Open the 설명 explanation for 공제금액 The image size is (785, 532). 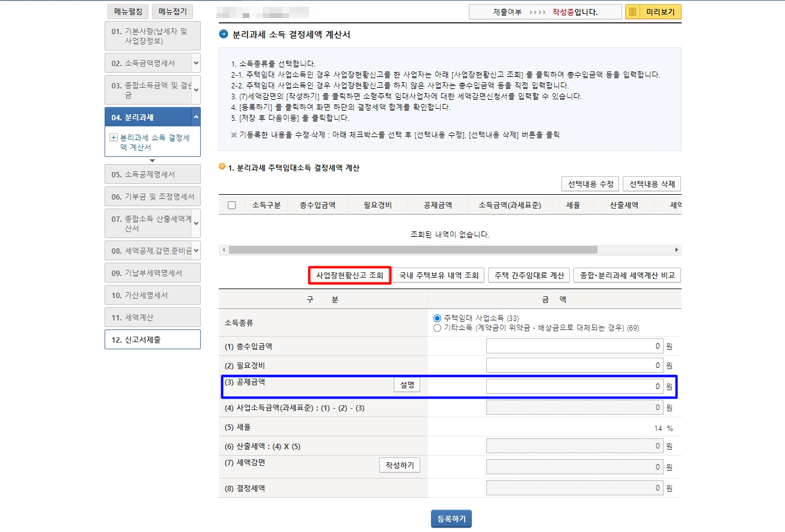coord(408,386)
